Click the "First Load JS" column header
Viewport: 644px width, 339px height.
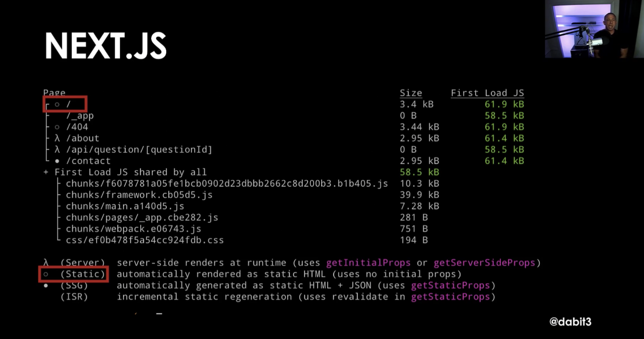coord(487,93)
